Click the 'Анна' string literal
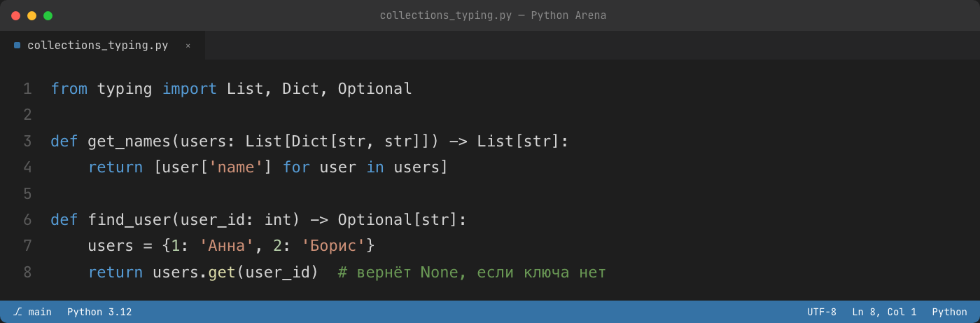 tap(227, 246)
